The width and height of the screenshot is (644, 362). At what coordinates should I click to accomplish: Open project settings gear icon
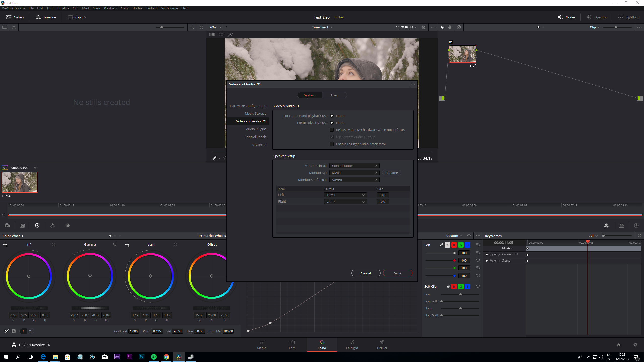(635, 345)
